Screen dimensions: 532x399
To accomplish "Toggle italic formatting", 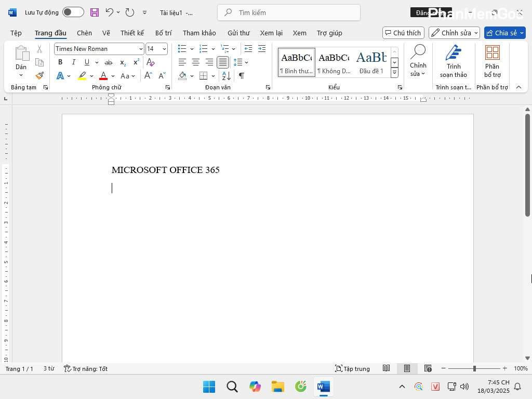I will pos(73,62).
